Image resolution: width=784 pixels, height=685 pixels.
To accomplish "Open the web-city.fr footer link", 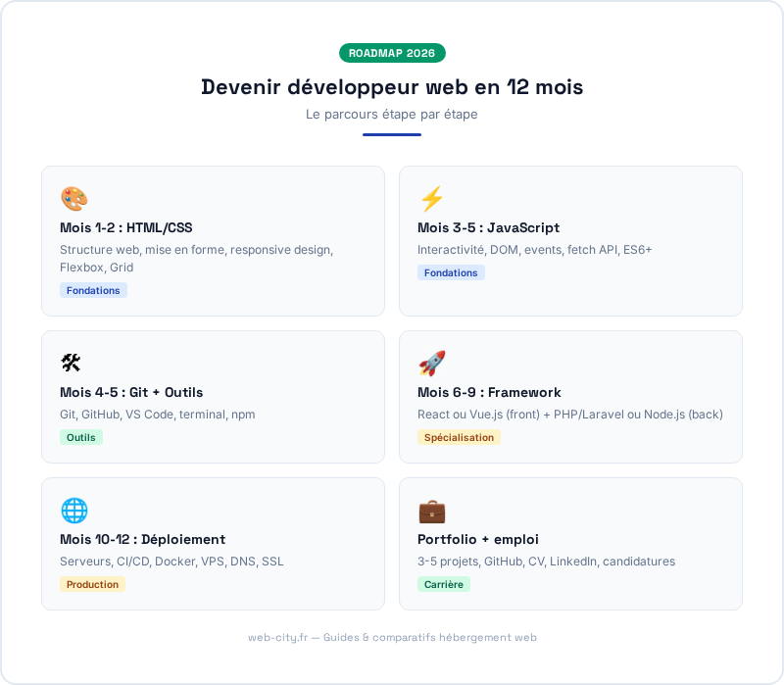I will pyautogui.click(x=275, y=637).
